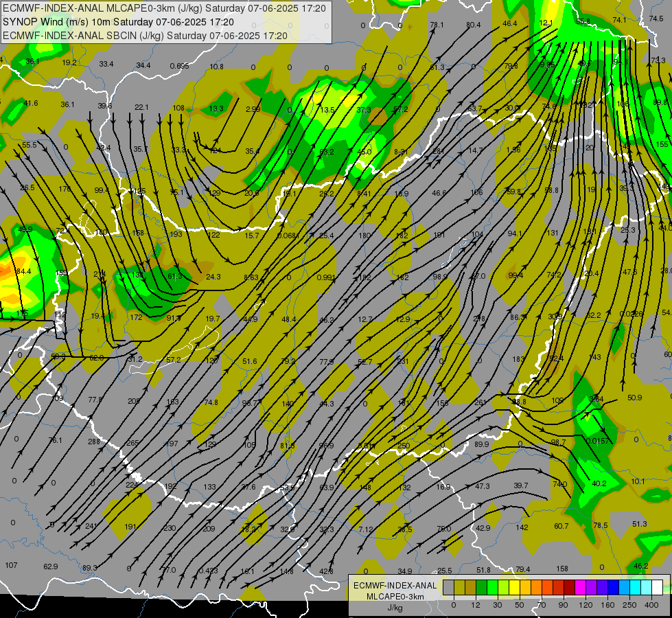This screenshot has height=618, width=672.
Task: Click the map value 51.8
Action: click(x=483, y=570)
